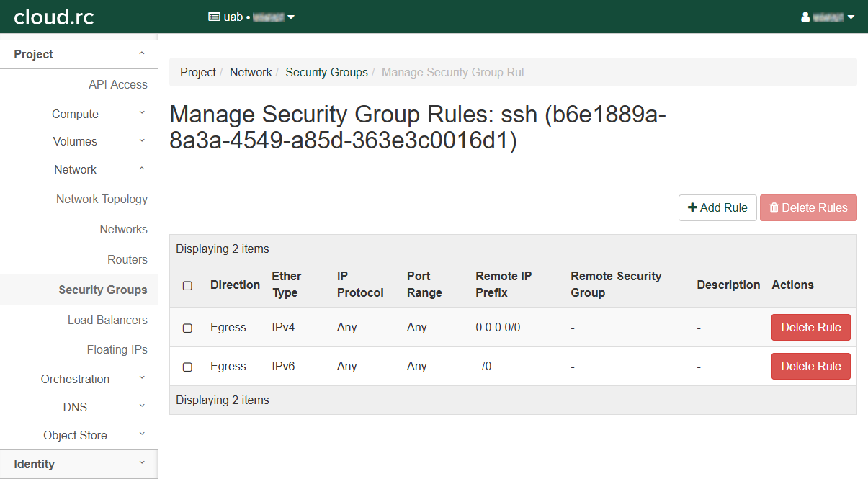Click the trash Delete Rules button
The height and width of the screenshot is (479, 868).
coord(808,207)
